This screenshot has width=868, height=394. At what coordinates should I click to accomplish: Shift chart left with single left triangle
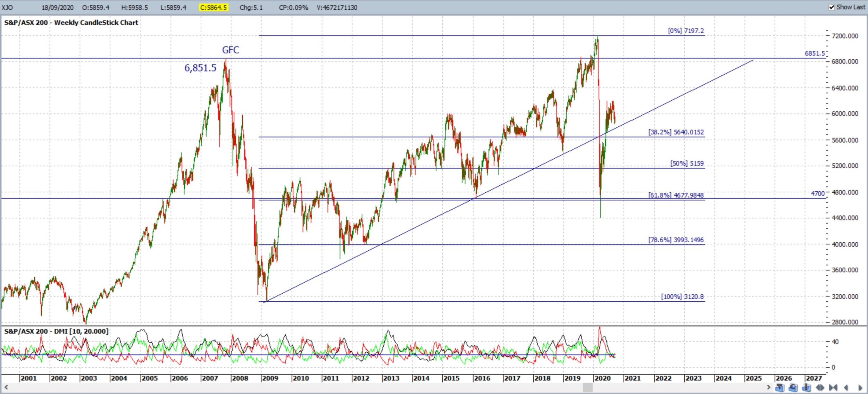pos(846,387)
